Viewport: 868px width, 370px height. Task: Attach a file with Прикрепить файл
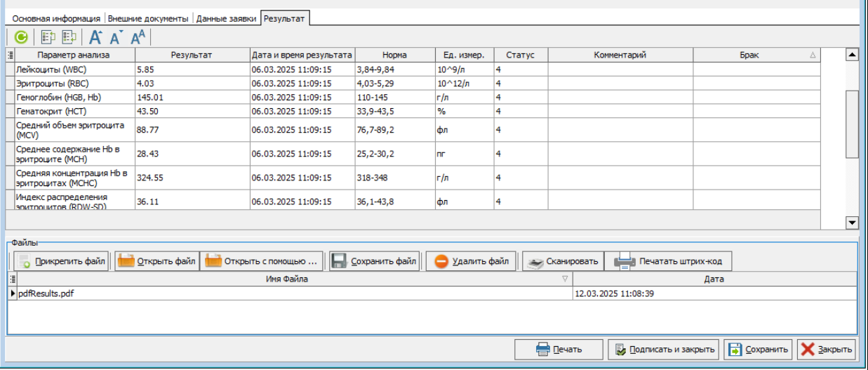[x=61, y=262]
